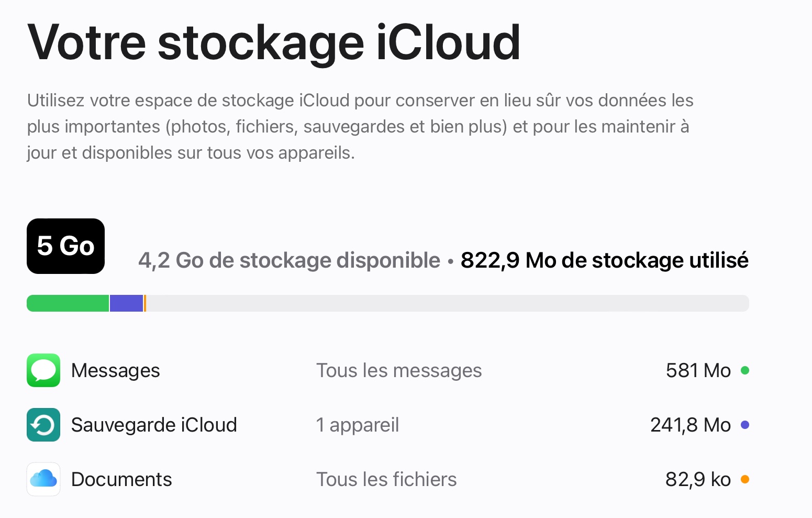This screenshot has height=518, width=812.
Task: Click the green Messages app icon
Action: [43, 370]
